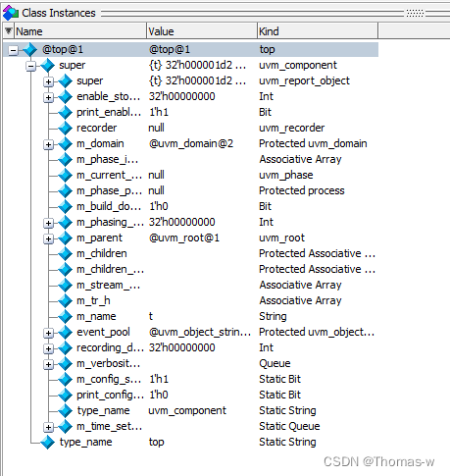Click the diamond icon beside @top@1
The height and width of the screenshot is (476, 450).
pyautogui.click(x=30, y=50)
